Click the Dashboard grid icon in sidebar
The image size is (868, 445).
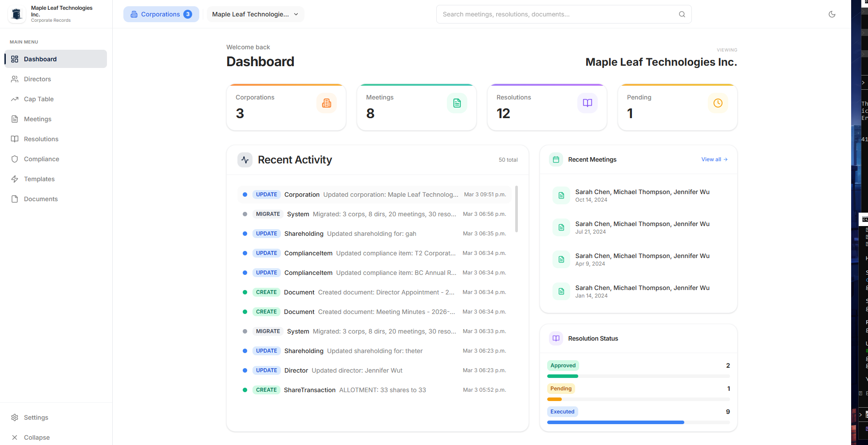[x=15, y=59]
